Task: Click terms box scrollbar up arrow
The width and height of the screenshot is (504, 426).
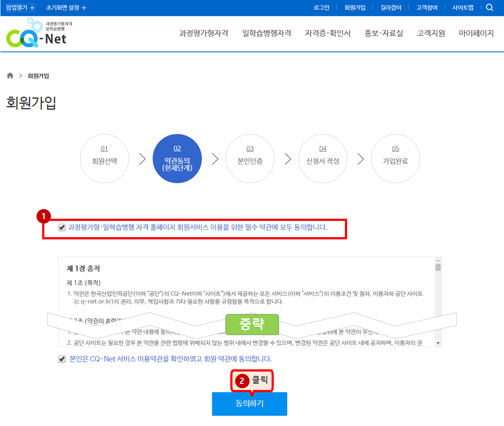Action: 438,260
